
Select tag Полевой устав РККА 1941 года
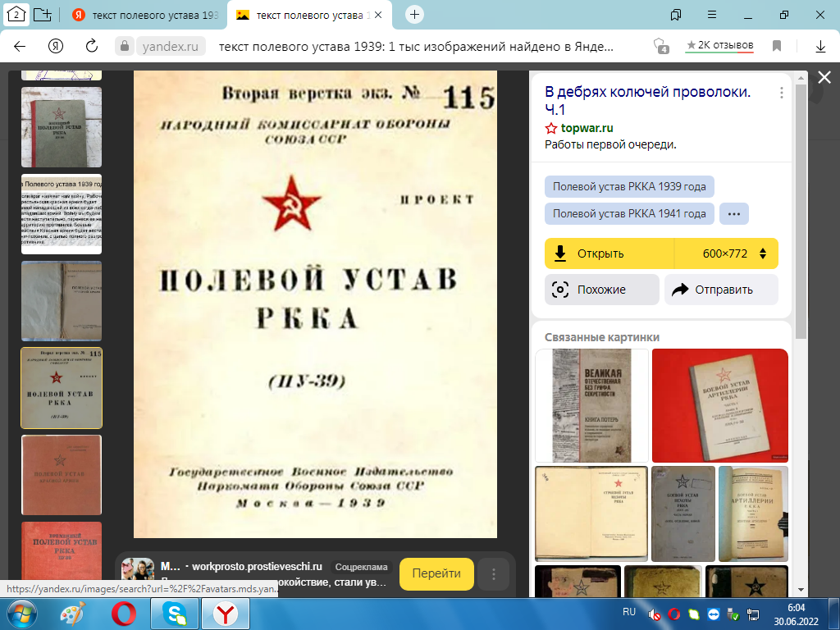[629, 213]
